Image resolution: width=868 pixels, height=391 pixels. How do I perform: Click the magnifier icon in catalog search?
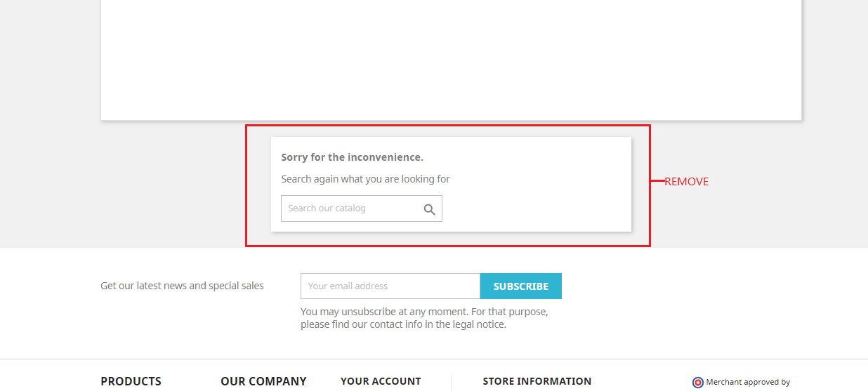pos(429,209)
